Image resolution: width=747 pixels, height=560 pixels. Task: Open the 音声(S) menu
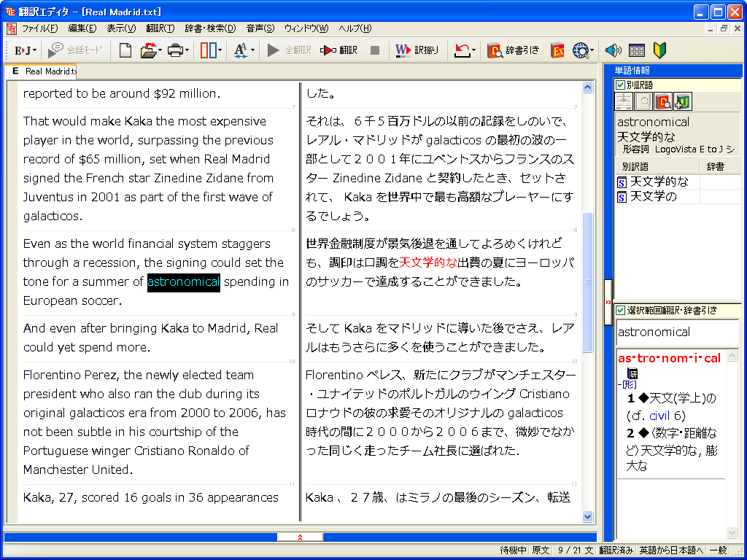tap(260, 28)
